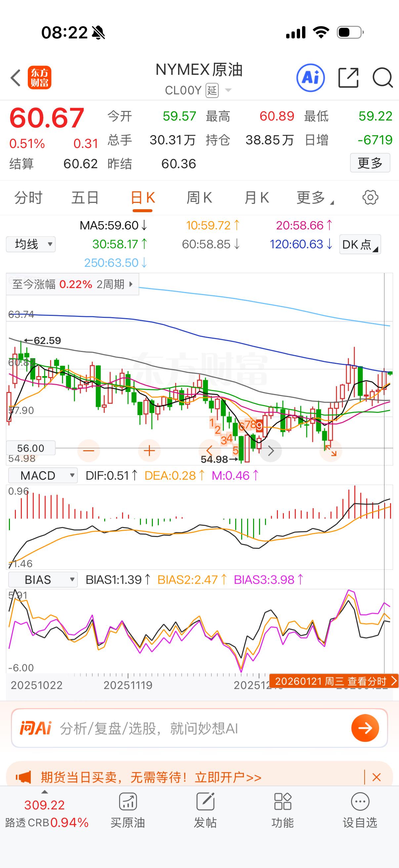Image resolution: width=399 pixels, height=868 pixels.
Task: Tap the NYMEX原油 title
Action: [199, 70]
